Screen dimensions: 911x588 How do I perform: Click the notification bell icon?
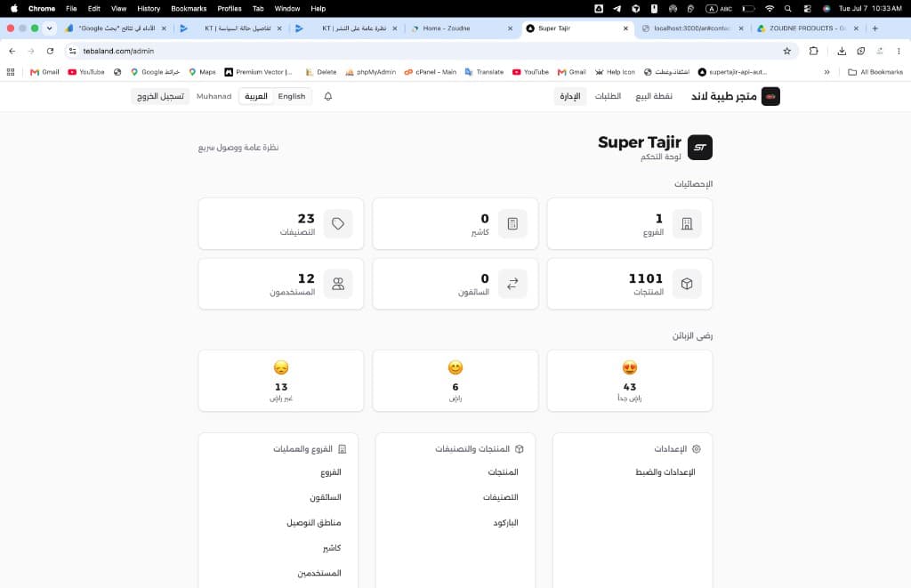[327, 96]
